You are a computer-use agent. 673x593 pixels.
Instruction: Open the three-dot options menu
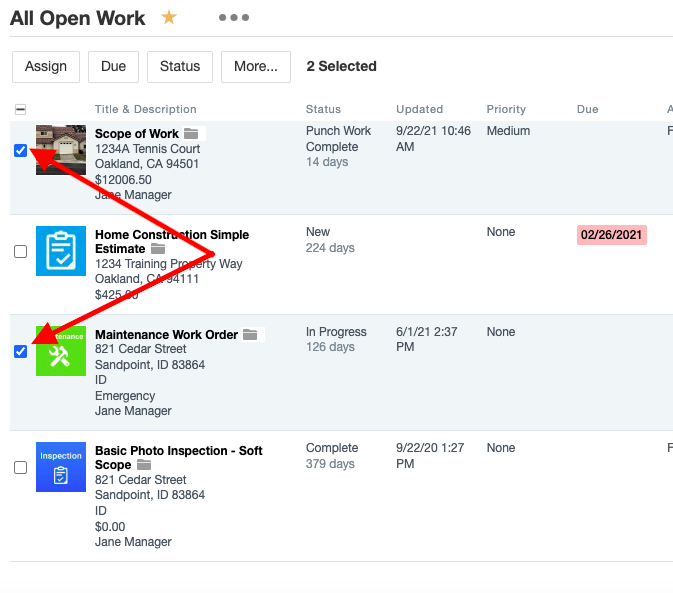click(233, 17)
